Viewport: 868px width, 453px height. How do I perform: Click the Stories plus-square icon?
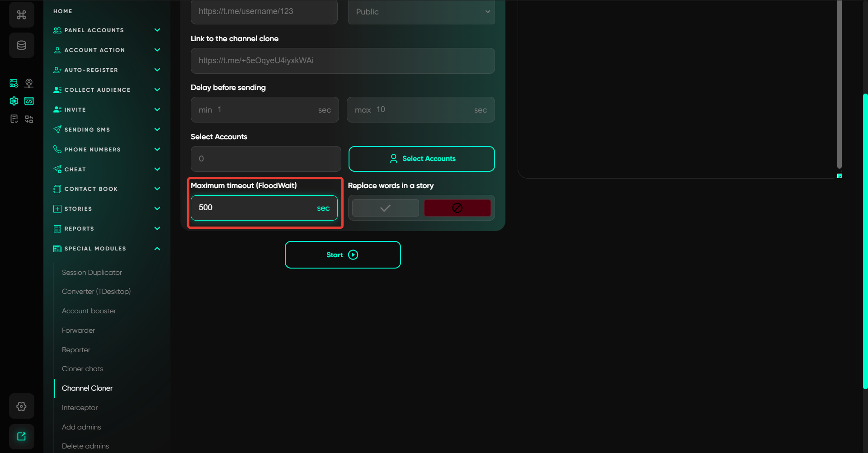[57, 209]
